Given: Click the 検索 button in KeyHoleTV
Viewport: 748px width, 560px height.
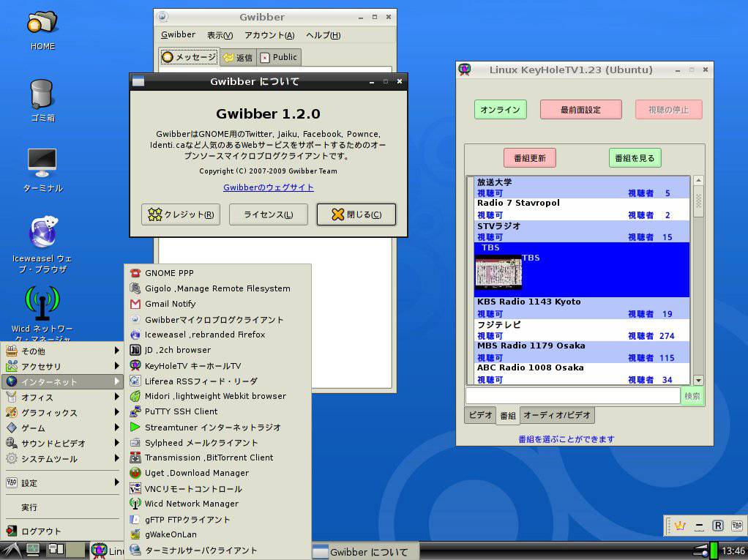Looking at the screenshot, I should 692,396.
